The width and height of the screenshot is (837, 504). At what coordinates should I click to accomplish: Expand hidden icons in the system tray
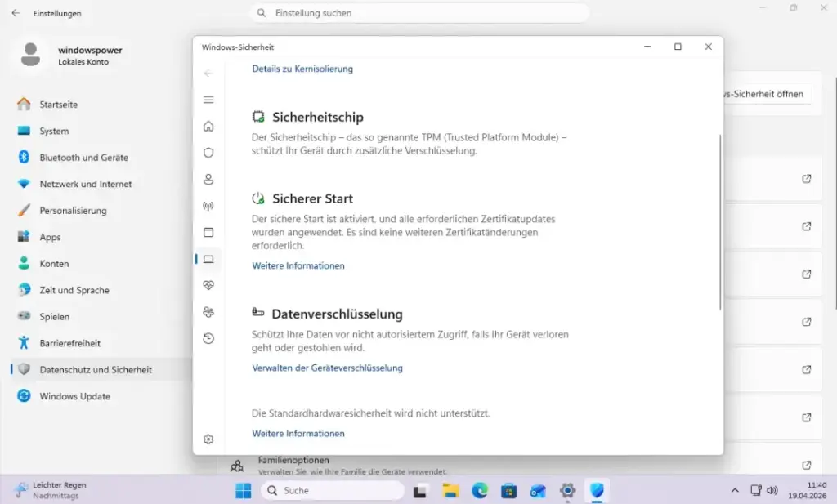[734, 491]
